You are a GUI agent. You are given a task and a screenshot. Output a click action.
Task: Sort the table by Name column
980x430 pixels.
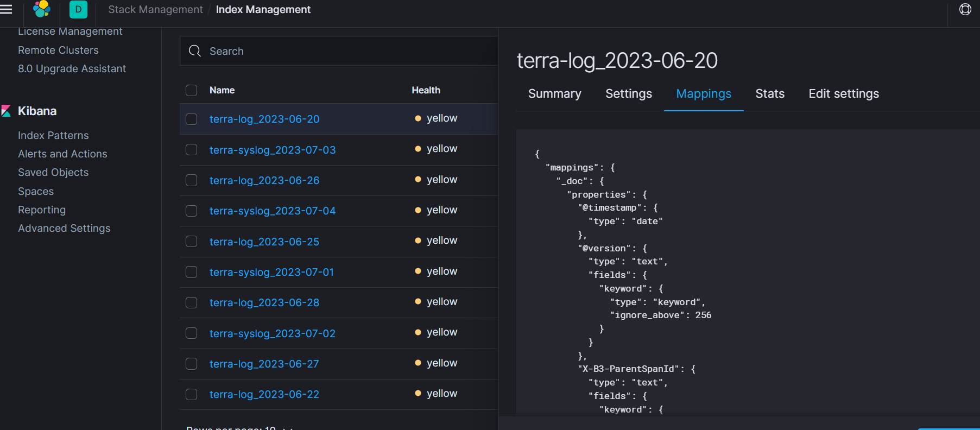point(222,90)
